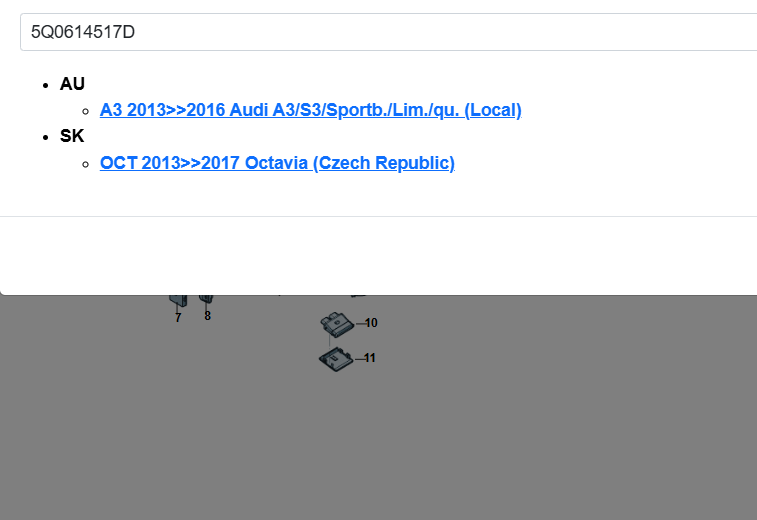This screenshot has height=520, width=757.
Task: Select the SK brand heading
Action: click(72, 136)
